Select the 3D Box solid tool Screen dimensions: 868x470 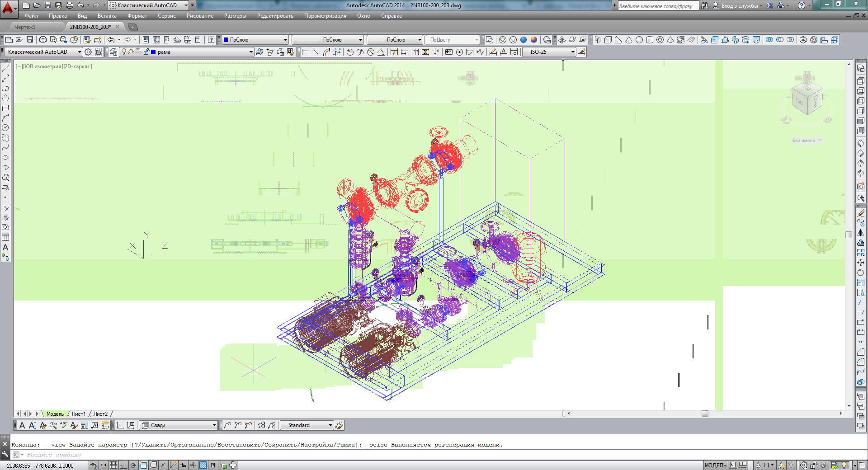tap(608, 40)
